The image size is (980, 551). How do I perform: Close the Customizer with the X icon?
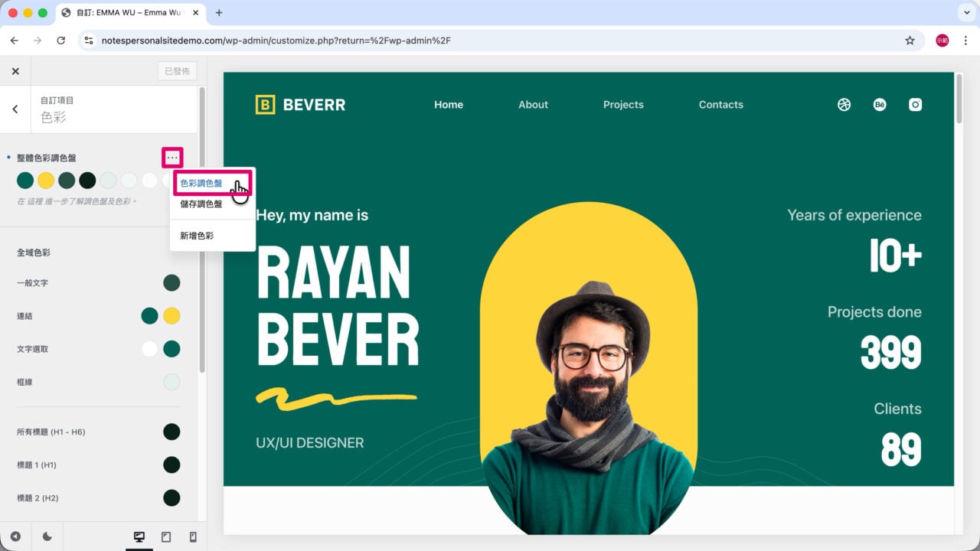click(15, 71)
